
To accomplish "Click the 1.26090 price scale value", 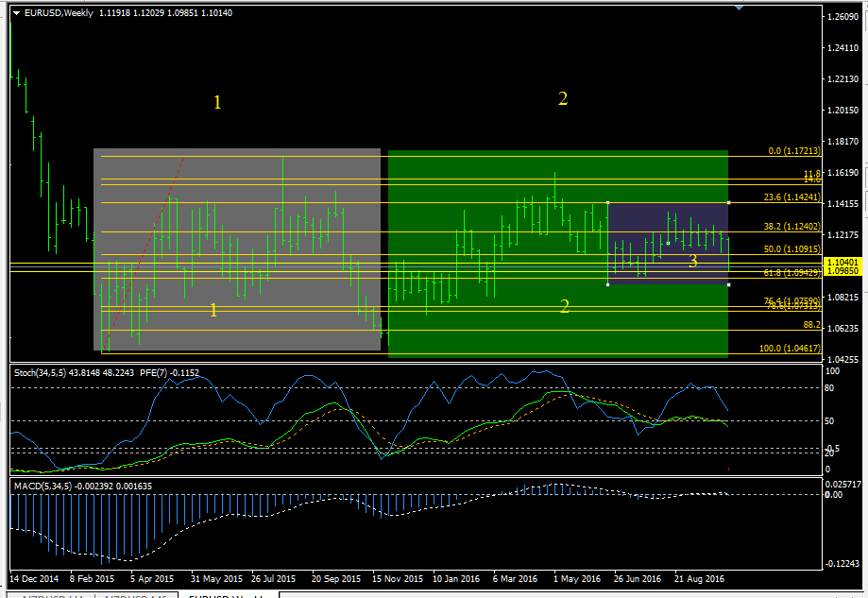I will (x=843, y=17).
